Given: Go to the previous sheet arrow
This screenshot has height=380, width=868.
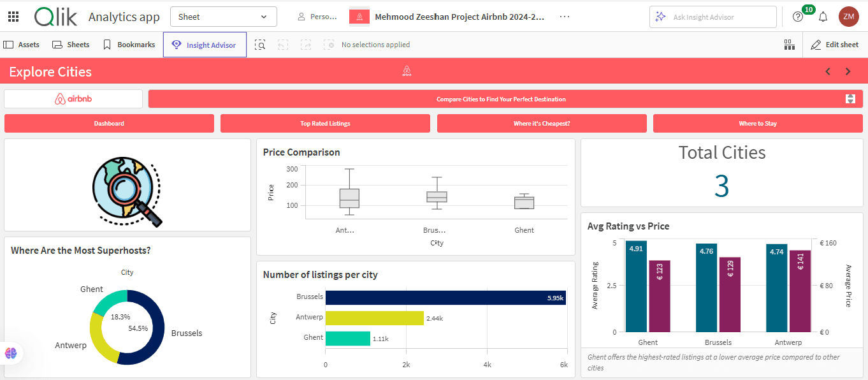Looking at the screenshot, I should [x=828, y=71].
